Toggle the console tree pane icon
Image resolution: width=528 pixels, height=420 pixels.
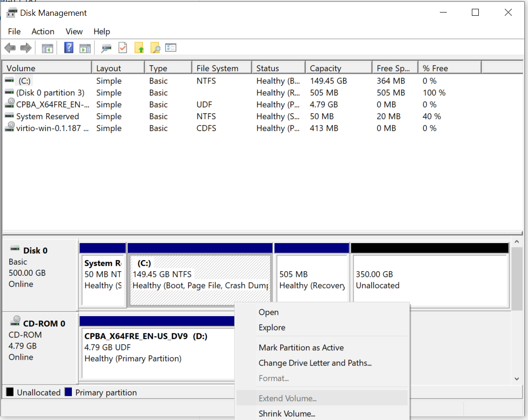pos(47,47)
